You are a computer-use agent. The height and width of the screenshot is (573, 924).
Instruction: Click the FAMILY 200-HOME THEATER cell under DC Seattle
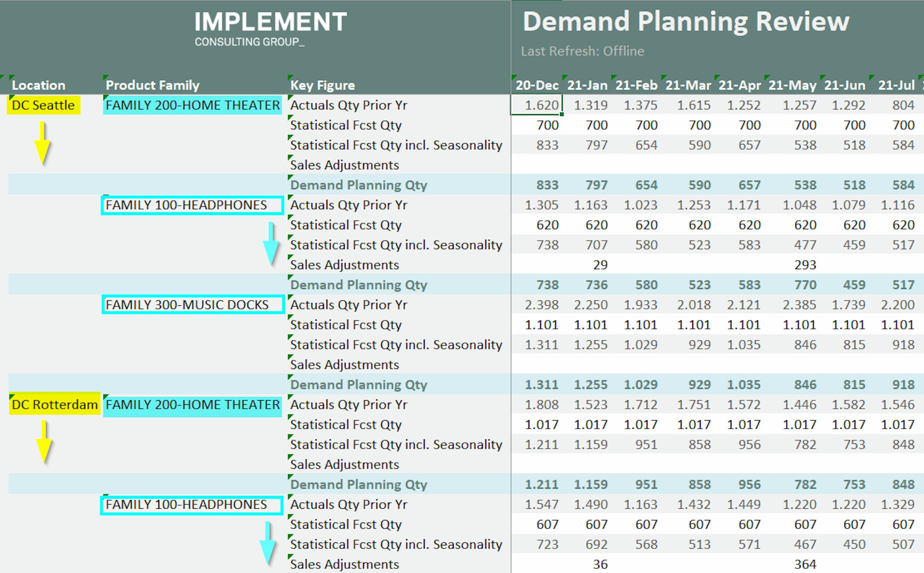(x=191, y=105)
